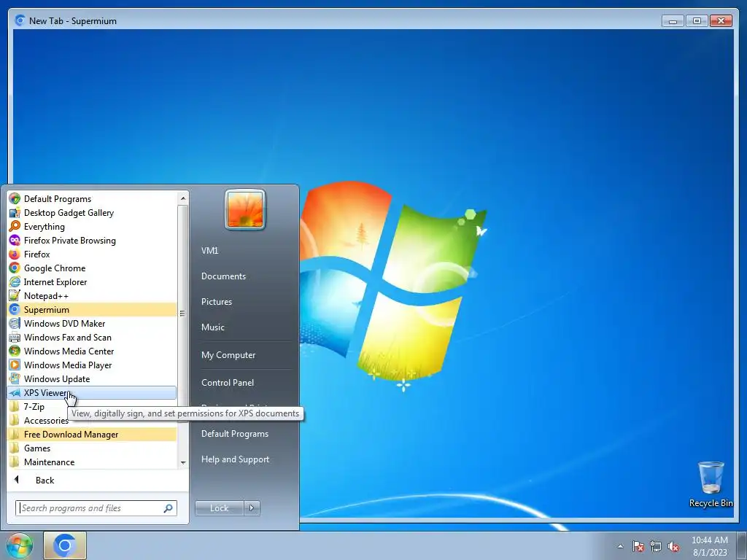Image resolution: width=747 pixels, height=560 pixels.
Task: Close the New Tab - Supermium window
Action: coord(721,21)
